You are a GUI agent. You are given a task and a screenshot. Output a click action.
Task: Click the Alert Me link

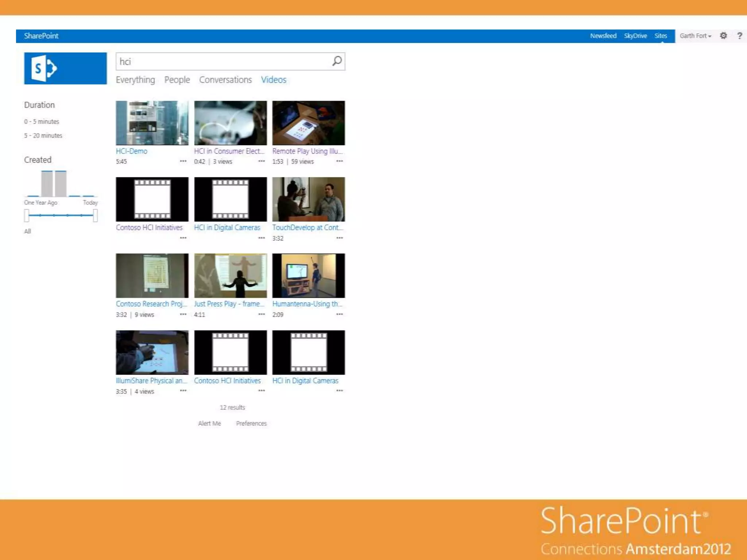[x=209, y=423]
